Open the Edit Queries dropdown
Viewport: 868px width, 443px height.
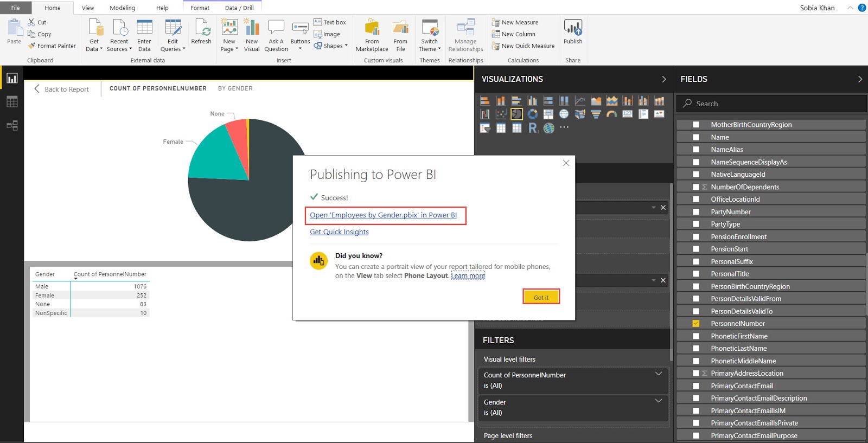184,49
